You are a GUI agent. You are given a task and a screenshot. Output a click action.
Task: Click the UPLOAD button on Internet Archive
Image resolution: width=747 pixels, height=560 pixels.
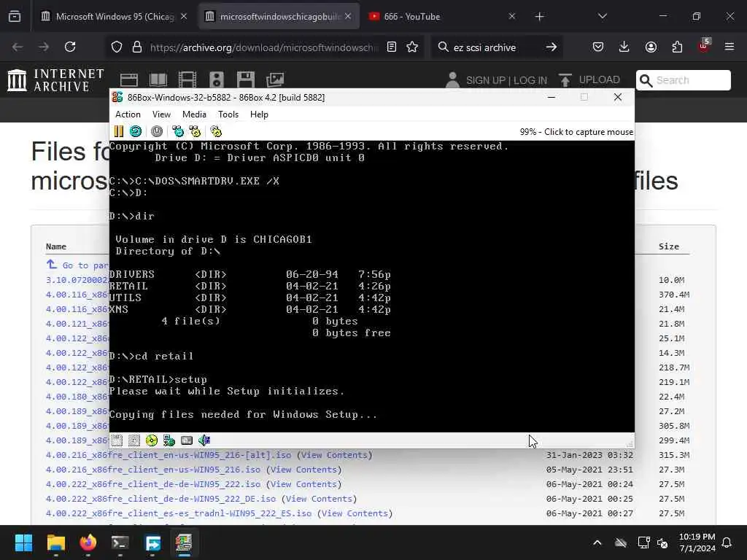(x=589, y=80)
